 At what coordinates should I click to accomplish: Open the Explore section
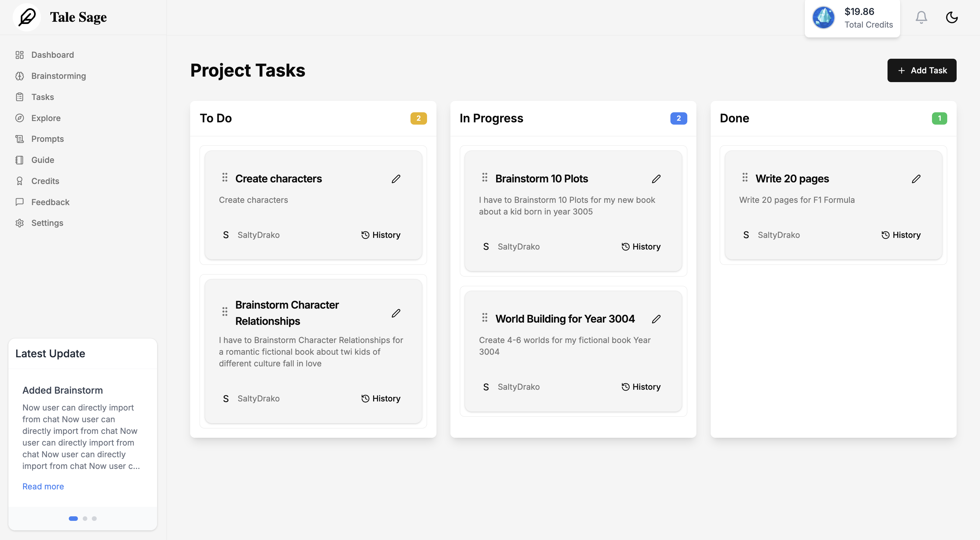45,118
